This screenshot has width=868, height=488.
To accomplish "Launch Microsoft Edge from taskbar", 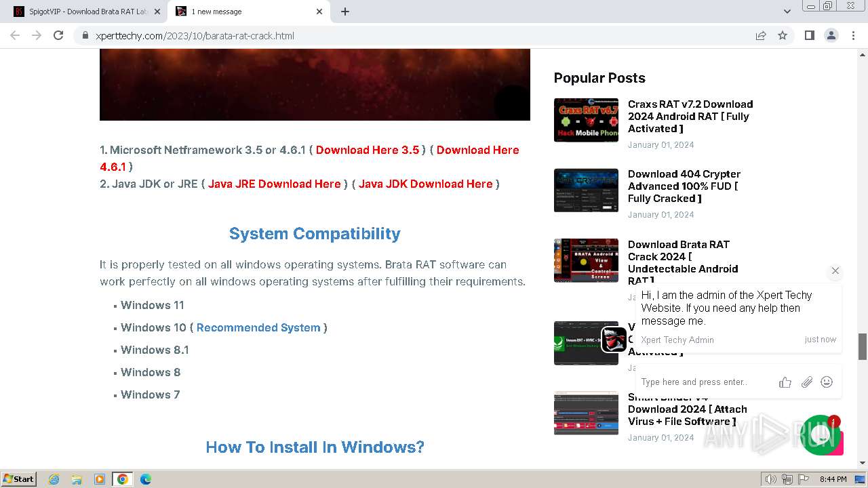I will 146,479.
